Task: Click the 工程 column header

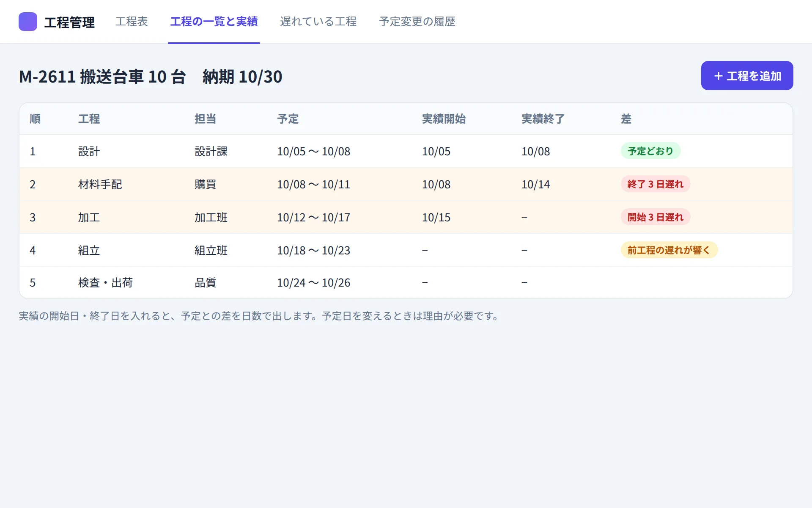Action: (x=89, y=119)
